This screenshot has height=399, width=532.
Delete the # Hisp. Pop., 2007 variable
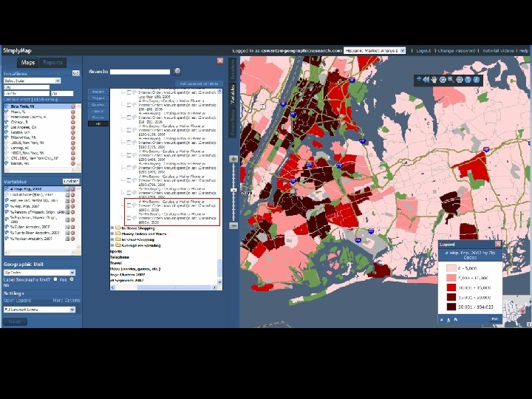point(72,189)
